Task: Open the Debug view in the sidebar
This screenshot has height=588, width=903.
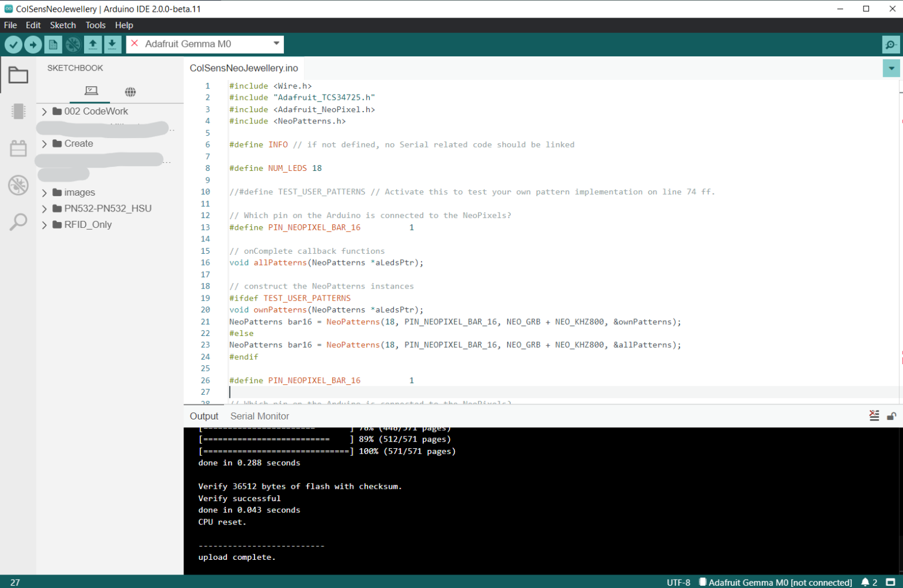Action: click(x=18, y=185)
